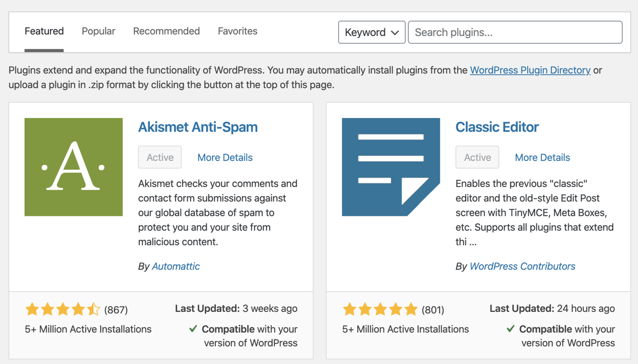
Task: Open the Keyword search type dropdown
Action: tap(372, 32)
